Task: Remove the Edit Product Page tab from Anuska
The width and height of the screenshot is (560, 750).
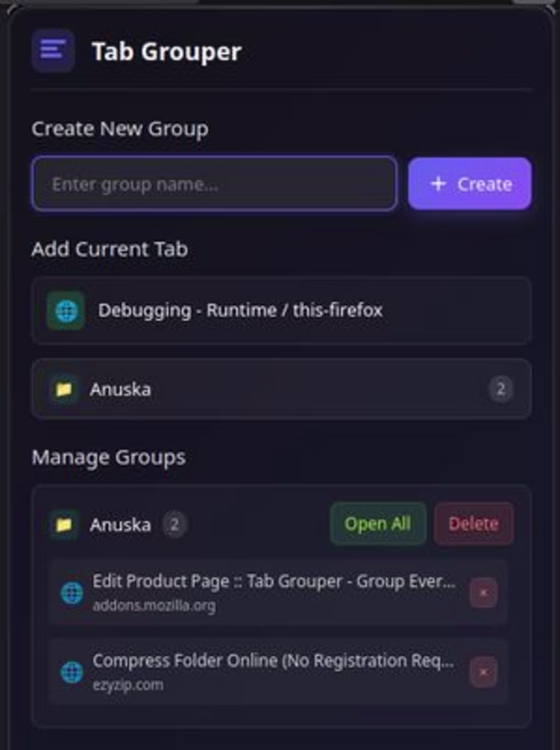Action: pos(484,593)
